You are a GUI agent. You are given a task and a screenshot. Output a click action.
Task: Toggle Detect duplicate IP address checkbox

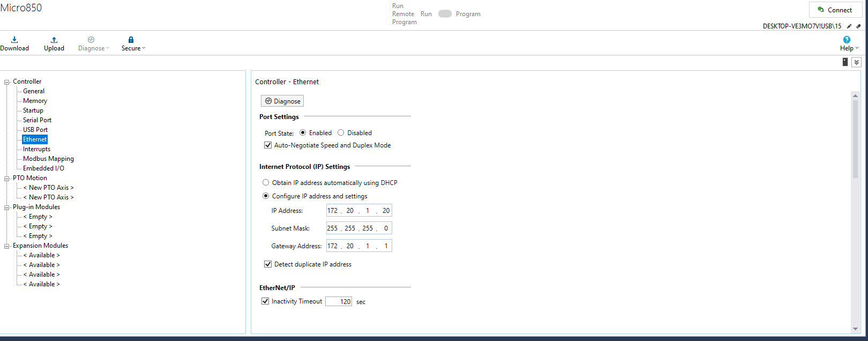coord(268,264)
